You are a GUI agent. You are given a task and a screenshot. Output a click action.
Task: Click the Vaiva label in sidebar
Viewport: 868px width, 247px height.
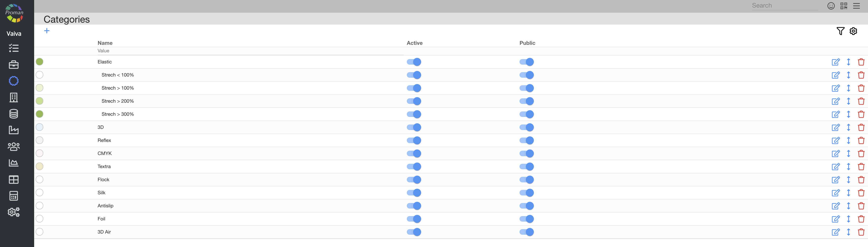(x=14, y=34)
